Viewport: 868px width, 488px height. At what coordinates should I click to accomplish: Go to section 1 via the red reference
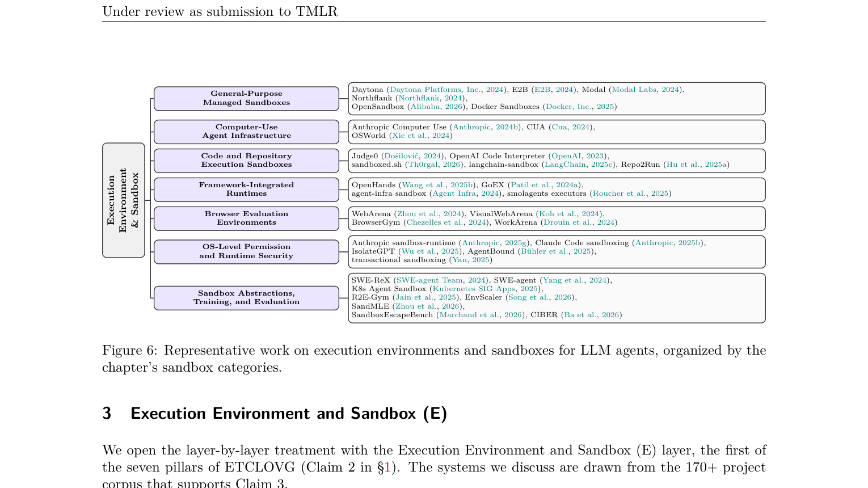pos(387,468)
